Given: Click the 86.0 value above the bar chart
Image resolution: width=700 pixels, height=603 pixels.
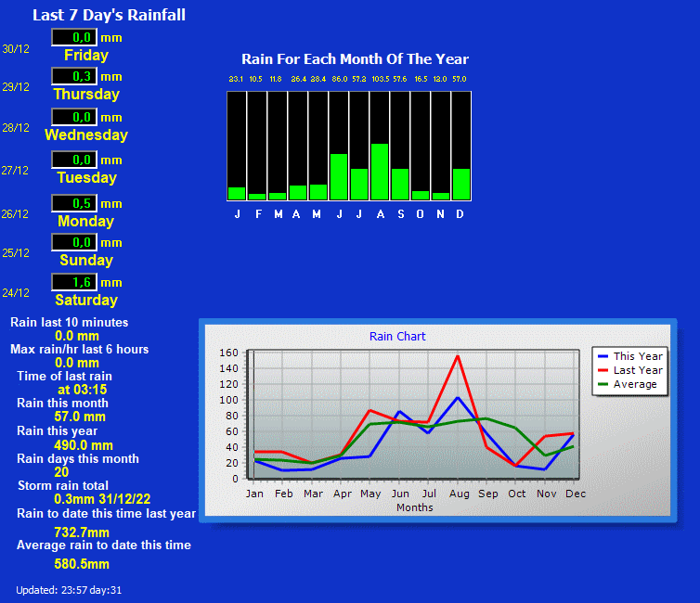Looking at the screenshot, I should coord(339,79).
